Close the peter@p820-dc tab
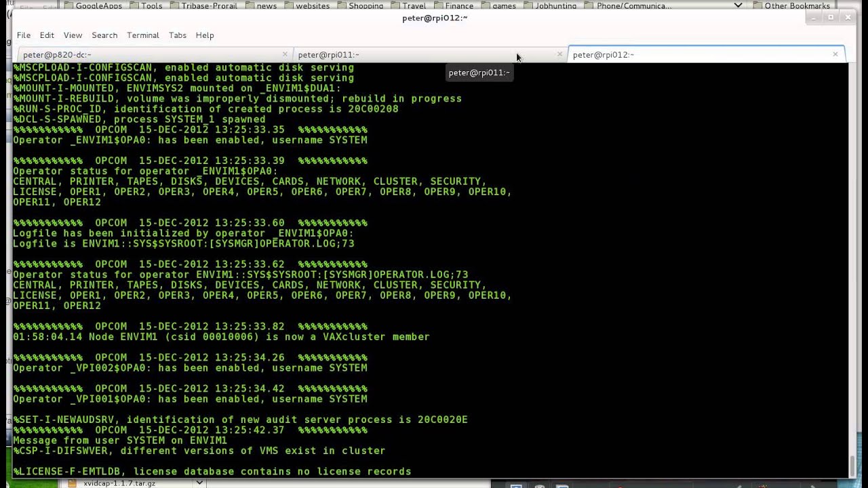The image size is (868, 488). pos(285,54)
